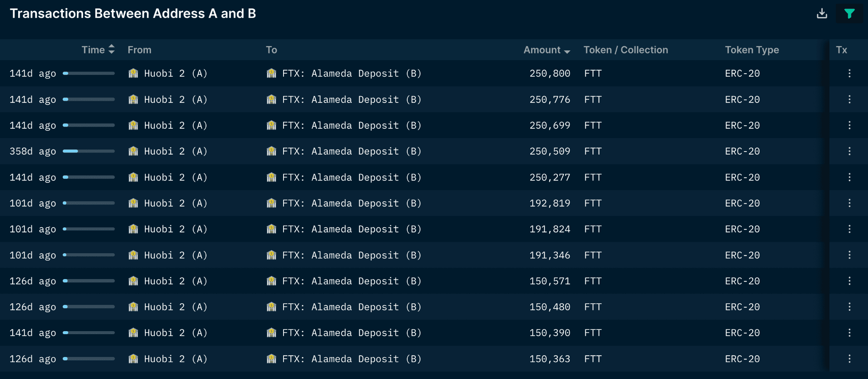Open three-dot menu for 150,571 row
The image size is (868, 379).
tap(849, 281)
